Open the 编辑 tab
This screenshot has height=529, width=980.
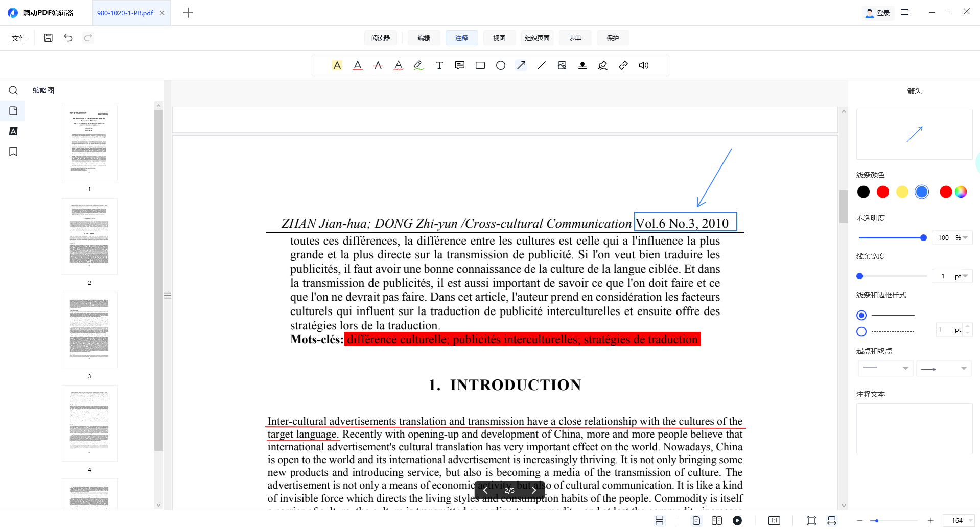424,38
